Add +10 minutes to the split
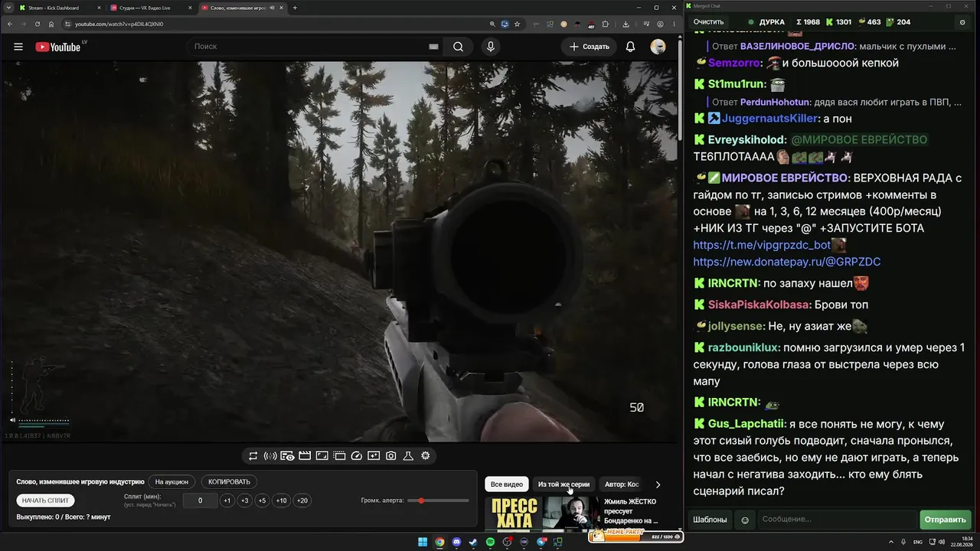 point(282,500)
